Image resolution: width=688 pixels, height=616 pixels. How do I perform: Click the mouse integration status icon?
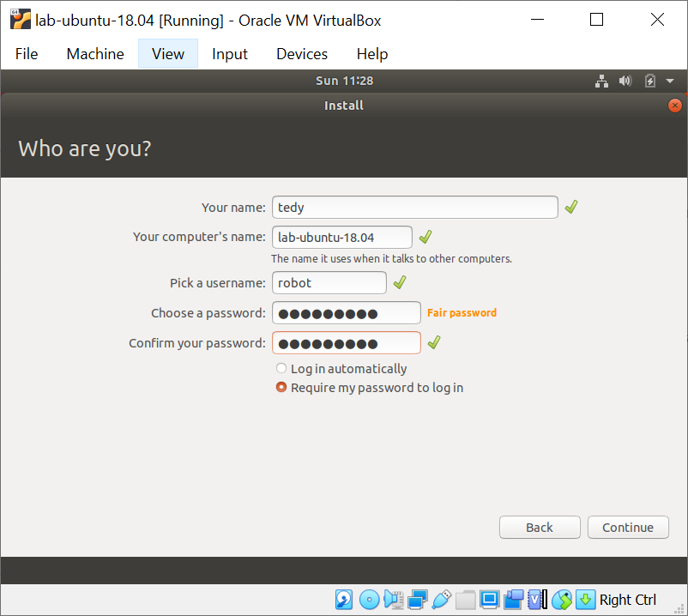[x=562, y=600]
